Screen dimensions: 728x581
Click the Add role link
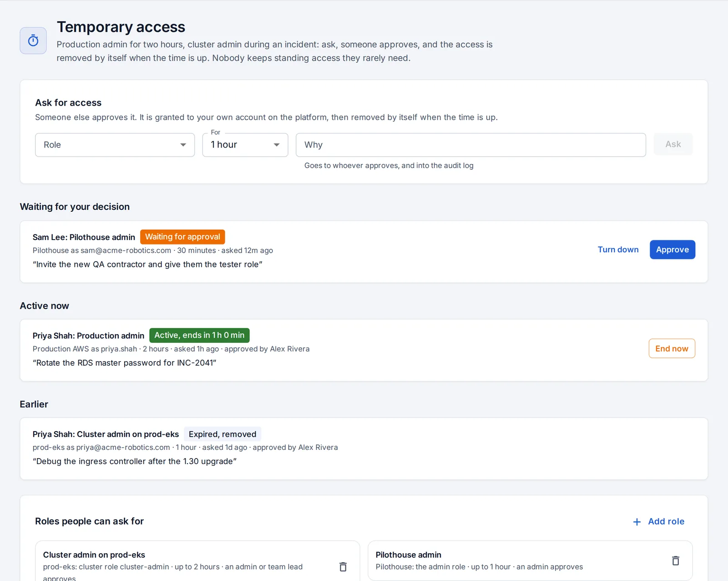pyautogui.click(x=659, y=521)
